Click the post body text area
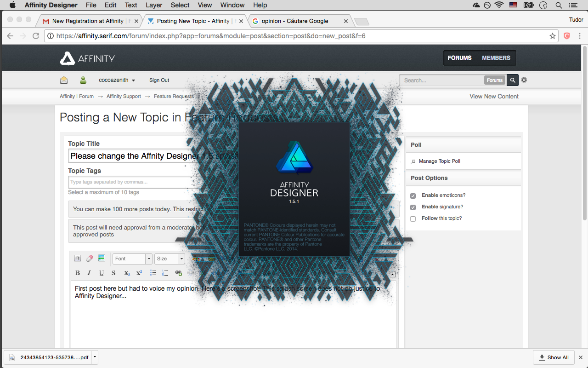The image size is (588, 368). (x=233, y=315)
